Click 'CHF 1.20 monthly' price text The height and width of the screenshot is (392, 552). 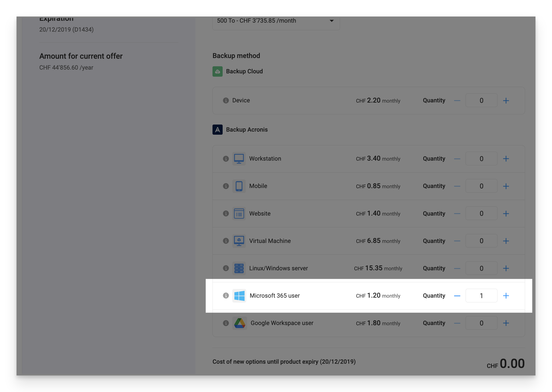pos(378,296)
